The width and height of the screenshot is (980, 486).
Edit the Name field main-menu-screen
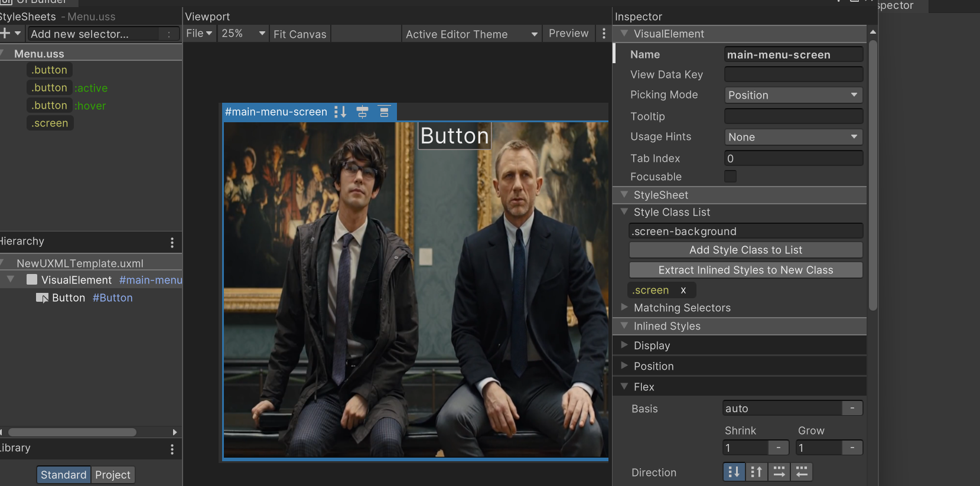tap(793, 54)
